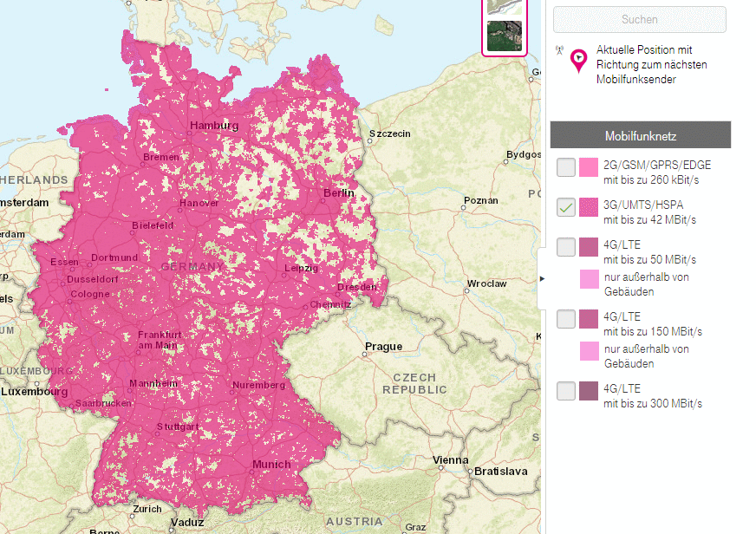This screenshot has height=534, width=756.
Task: Click the dotted 3G/UMTS legend swatch
Action: pos(589,207)
